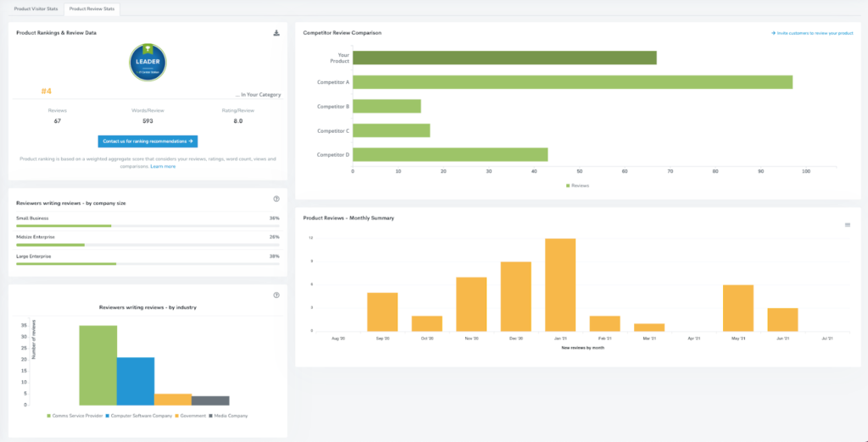Screen dimensions: 868x442
Task: Open help for reviews by industry
Action: coord(276,296)
